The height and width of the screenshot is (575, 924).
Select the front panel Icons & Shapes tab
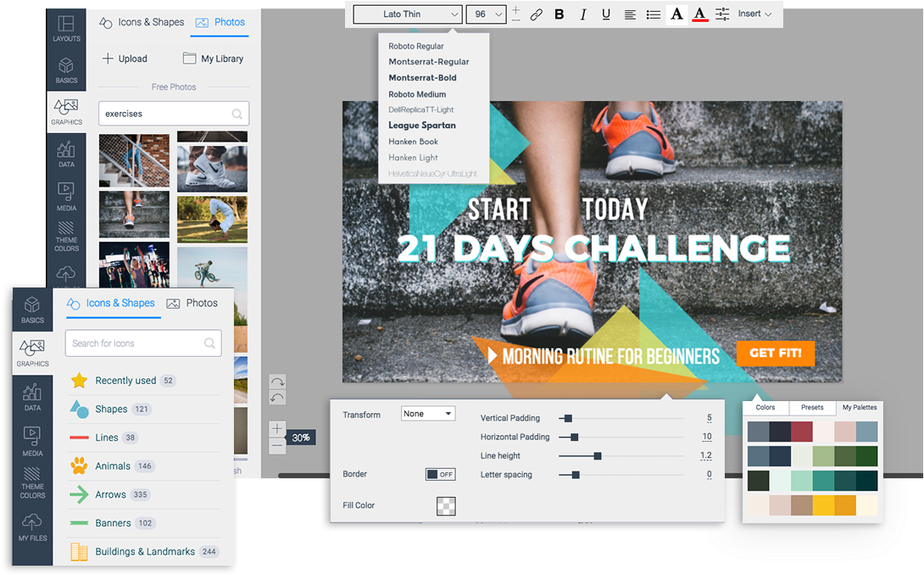pos(111,303)
